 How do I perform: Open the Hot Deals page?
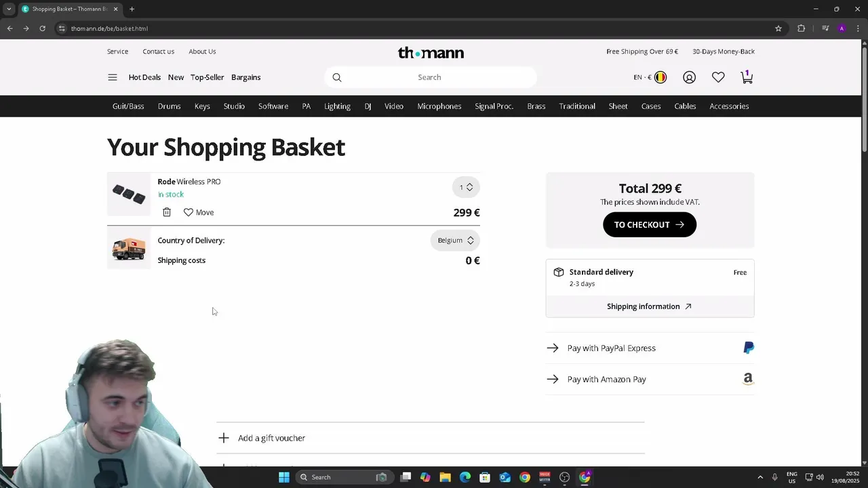144,77
